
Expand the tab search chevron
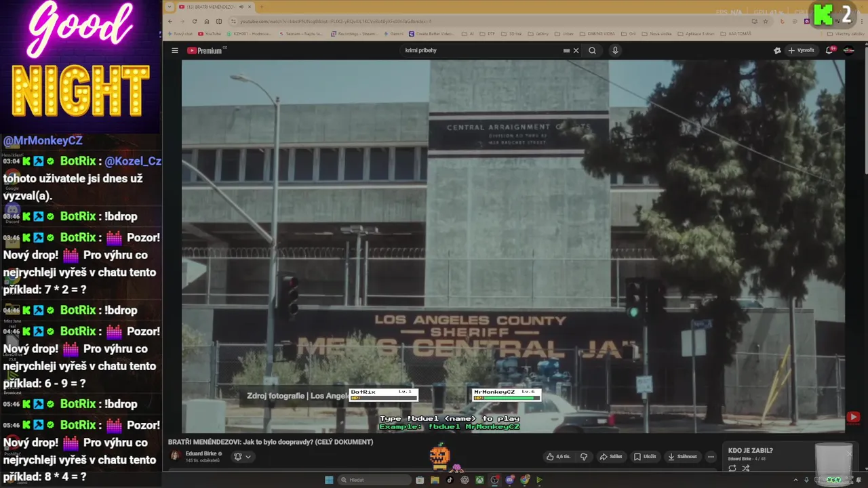(x=169, y=7)
